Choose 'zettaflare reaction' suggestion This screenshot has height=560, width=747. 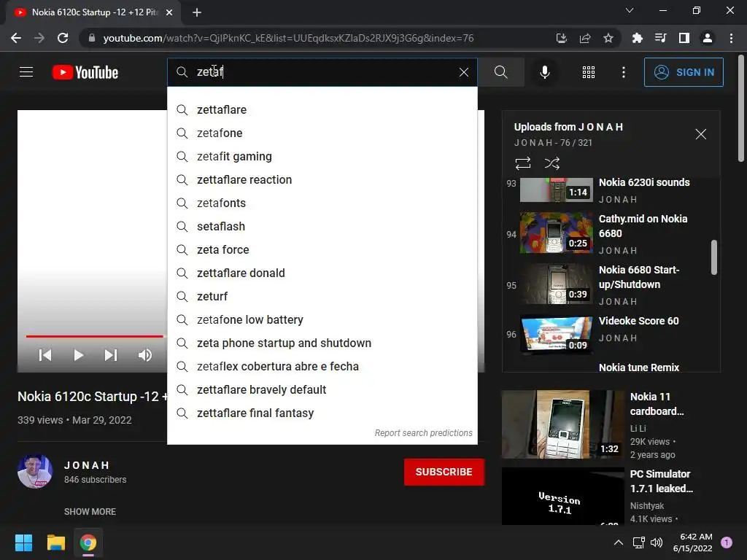[x=322, y=180]
